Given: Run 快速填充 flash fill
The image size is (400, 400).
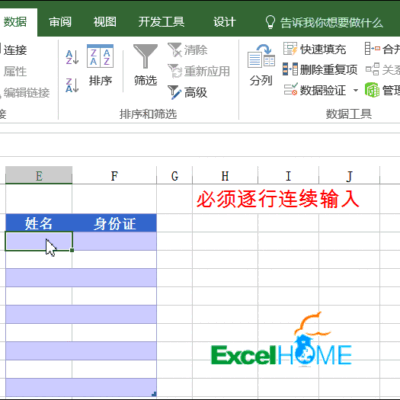Looking at the screenshot, I should 315,49.
